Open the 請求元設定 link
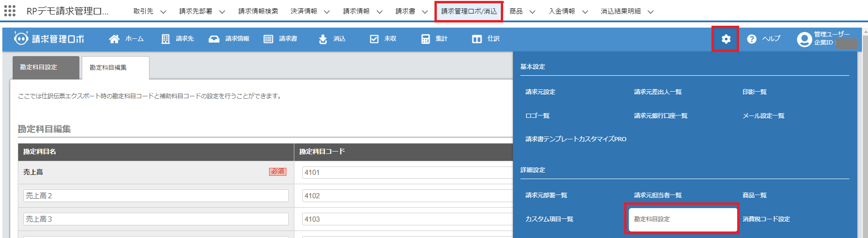The width and height of the screenshot is (868, 238). [x=540, y=92]
